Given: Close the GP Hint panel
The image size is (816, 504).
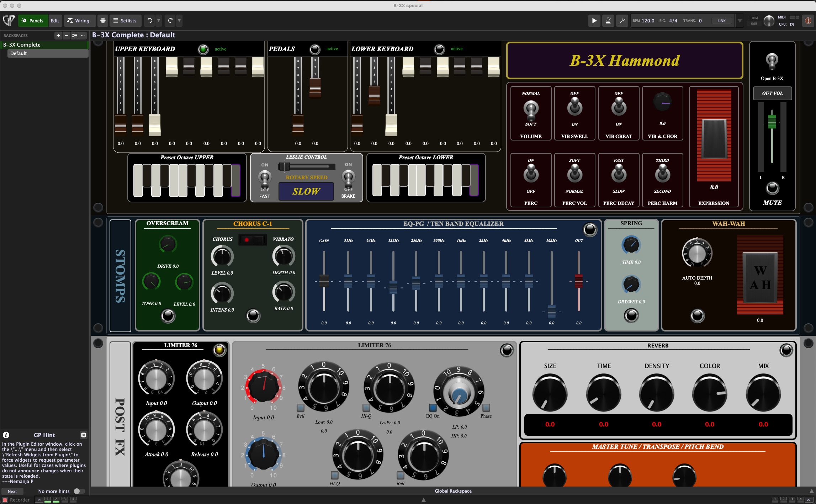Looking at the screenshot, I should click(x=83, y=435).
